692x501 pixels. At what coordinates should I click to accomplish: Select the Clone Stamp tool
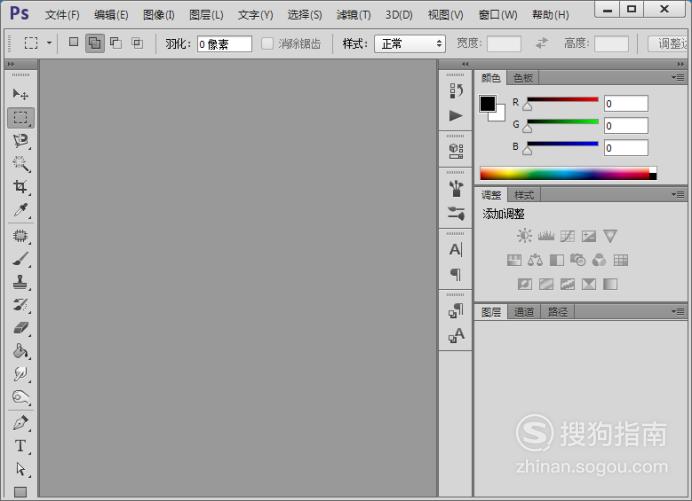coord(20,282)
